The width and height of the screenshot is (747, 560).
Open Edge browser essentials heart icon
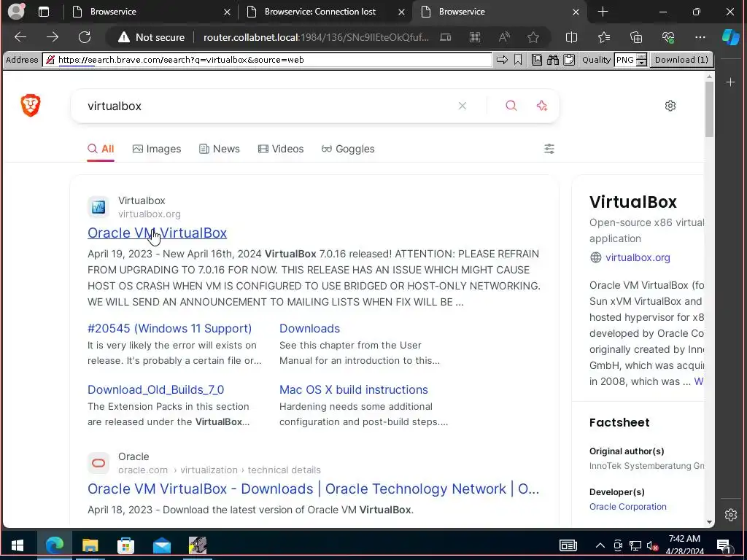click(668, 37)
